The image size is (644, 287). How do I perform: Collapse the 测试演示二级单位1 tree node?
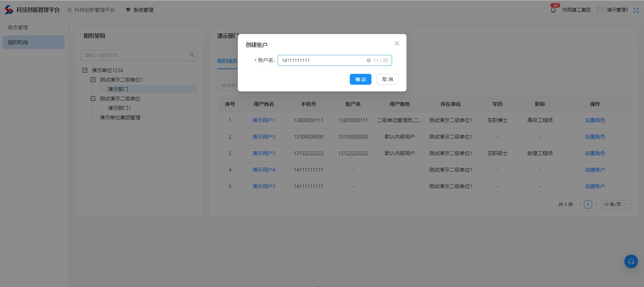93,80
